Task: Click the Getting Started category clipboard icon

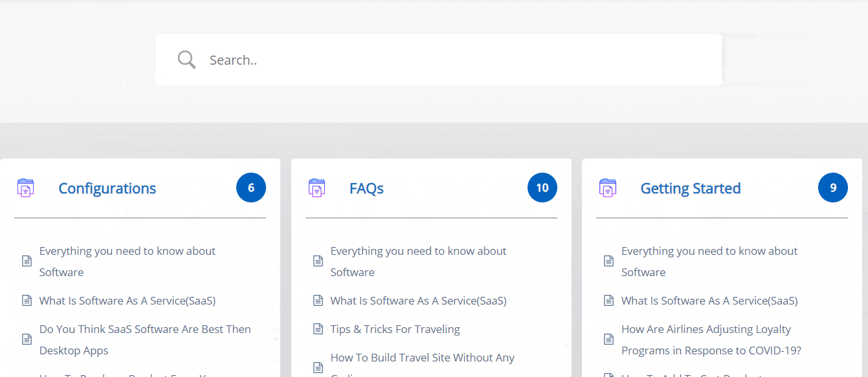Action: tap(607, 188)
